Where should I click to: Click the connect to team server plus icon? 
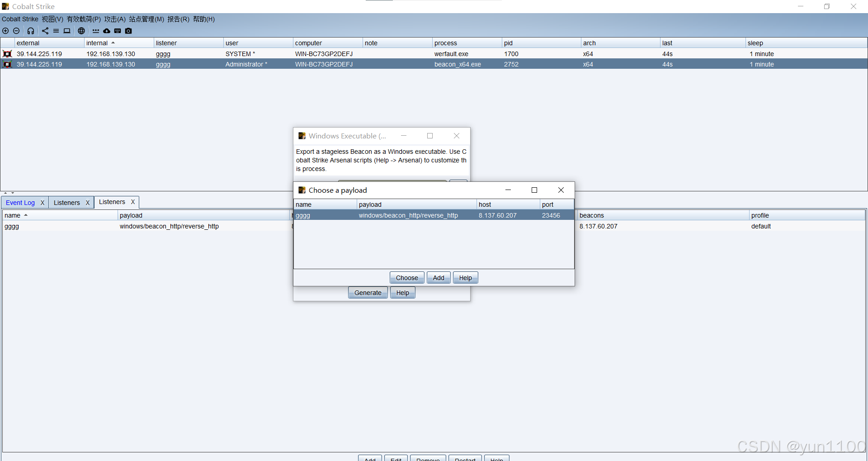click(x=5, y=31)
